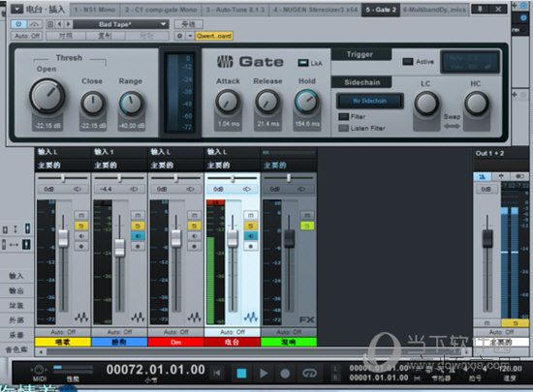The height and width of the screenshot is (392, 533).
Task: Select the 5 - Gate 2 tab
Action: tap(381, 10)
